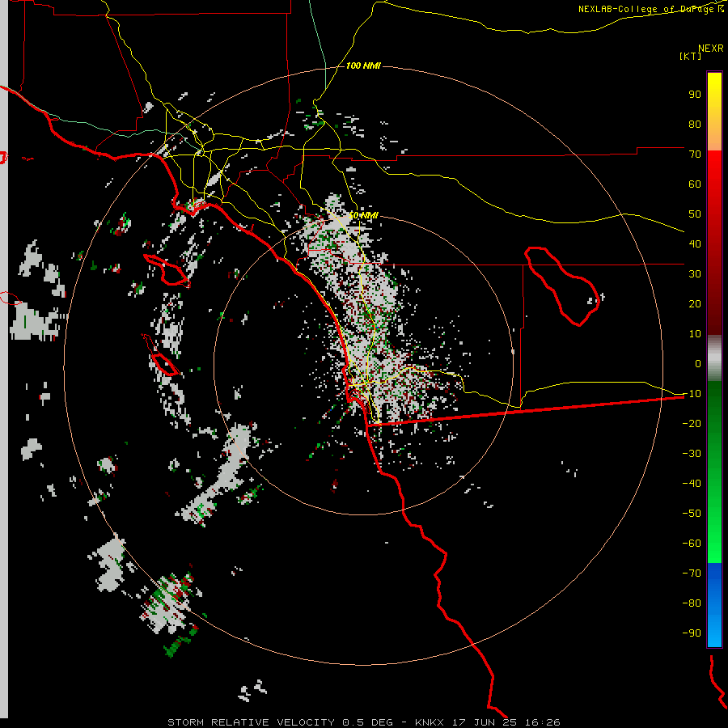This screenshot has height=728, width=728.
Task: Click the KNKX radar site identifier
Action: [x=429, y=722]
